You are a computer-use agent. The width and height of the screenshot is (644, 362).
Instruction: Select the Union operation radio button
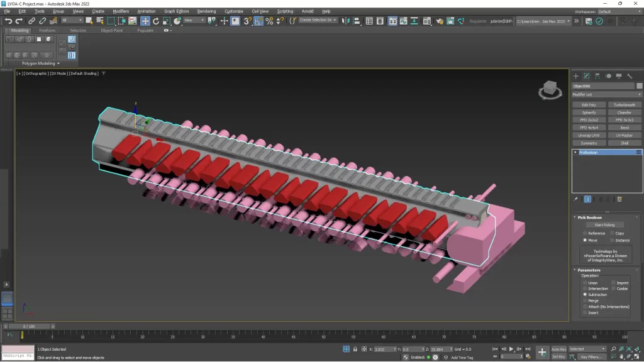(585, 283)
